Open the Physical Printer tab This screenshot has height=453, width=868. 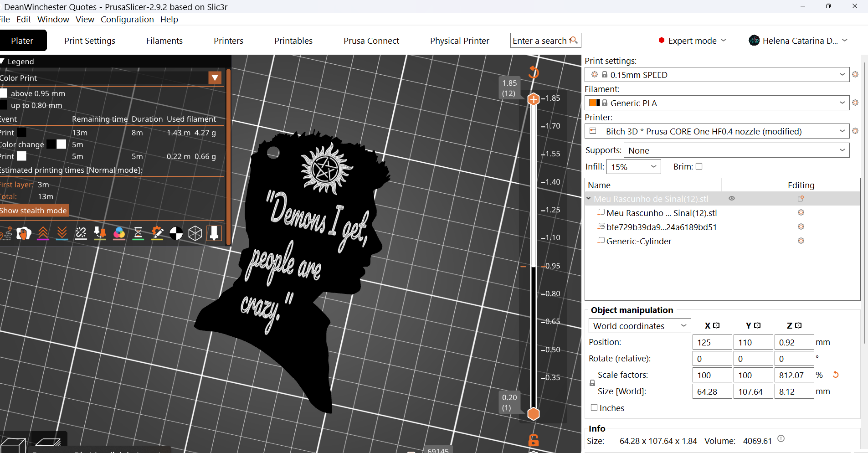(x=460, y=41)
